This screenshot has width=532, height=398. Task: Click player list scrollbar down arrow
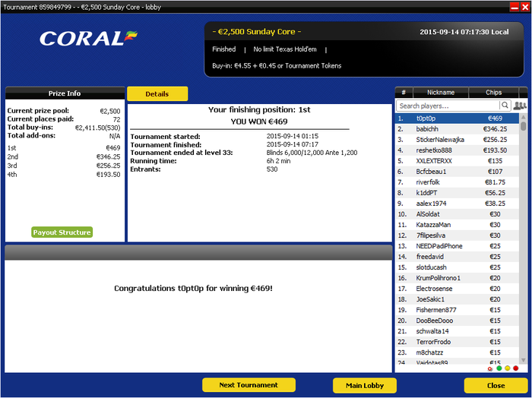tap(523, 360)
